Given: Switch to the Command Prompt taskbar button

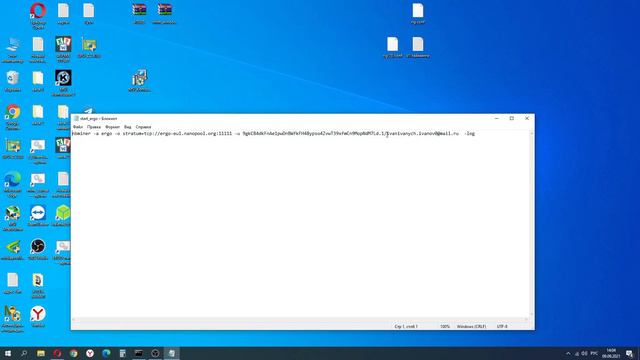Looking at the screenshot, I should tap(139, 353).
